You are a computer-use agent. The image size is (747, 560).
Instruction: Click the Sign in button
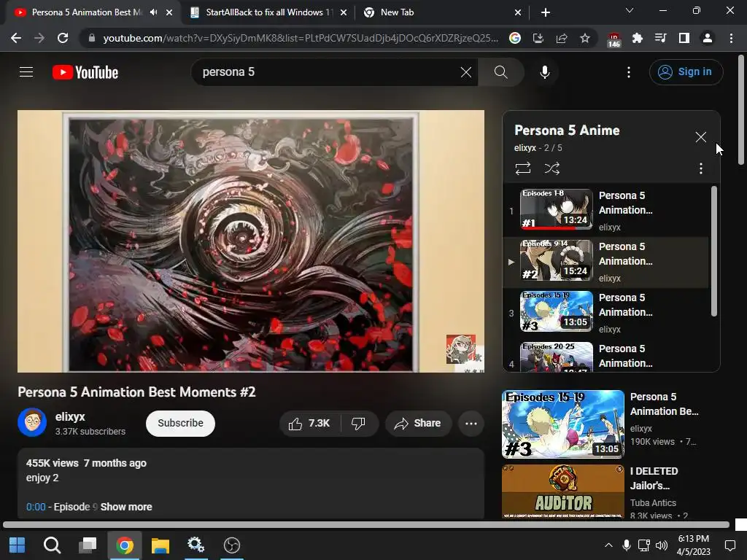(x=686, y=72)
